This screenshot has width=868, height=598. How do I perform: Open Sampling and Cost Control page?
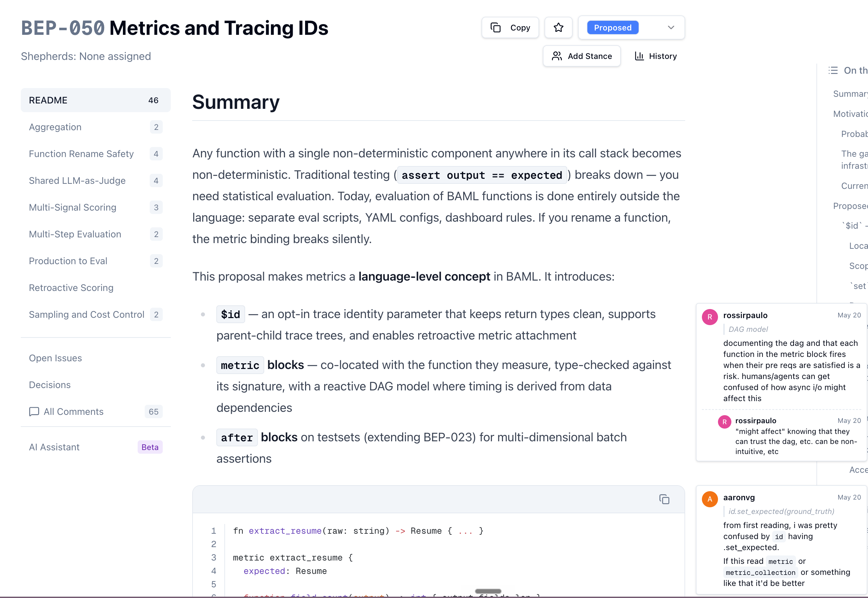(95, 314)
